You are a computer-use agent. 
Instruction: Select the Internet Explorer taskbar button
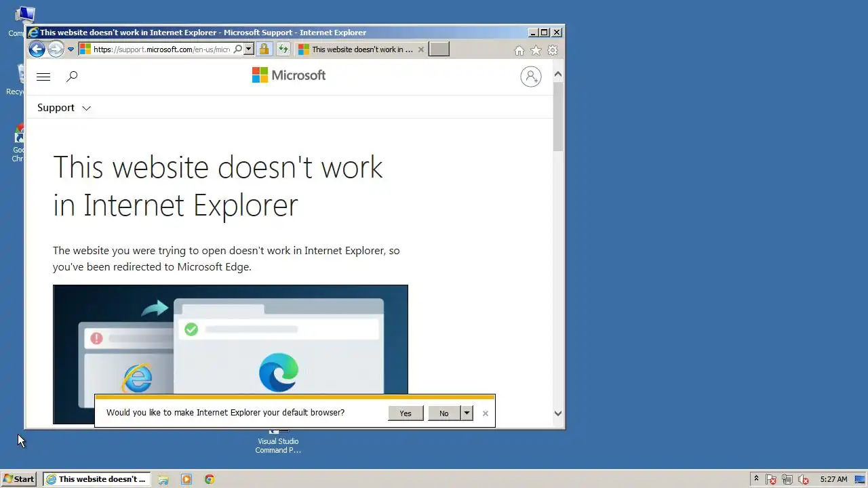[96, 479]
